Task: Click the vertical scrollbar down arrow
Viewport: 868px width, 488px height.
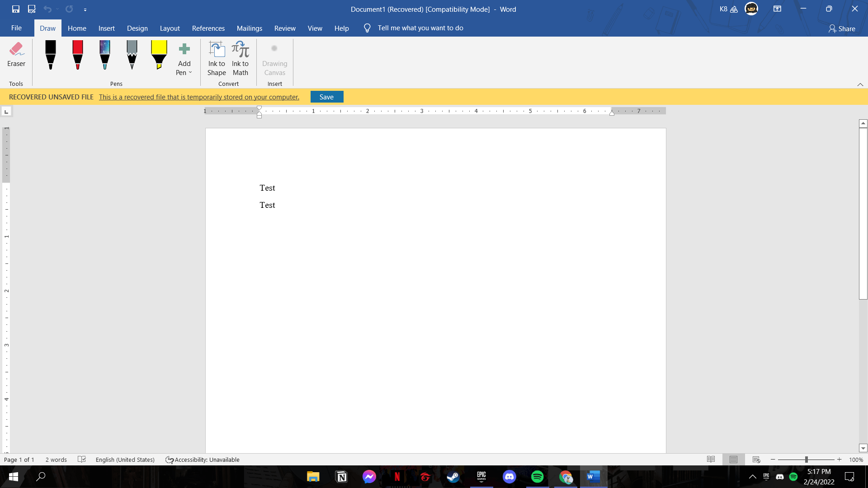Action: [863, 448]
